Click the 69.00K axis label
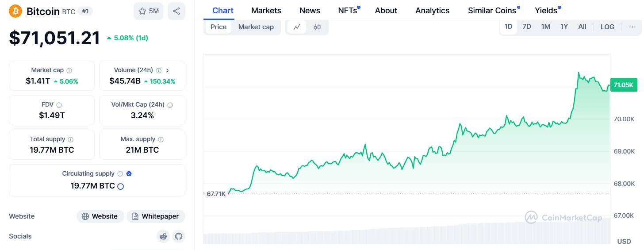The width and height of the screenshot is (644, 250). (x=624, y=151)
